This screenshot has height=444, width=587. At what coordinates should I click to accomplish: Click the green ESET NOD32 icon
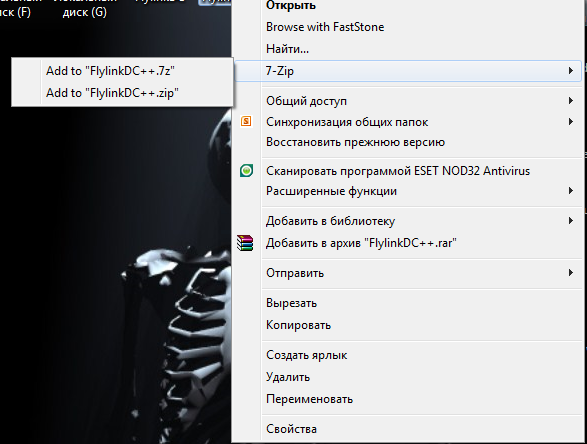(x=246, y=171)
